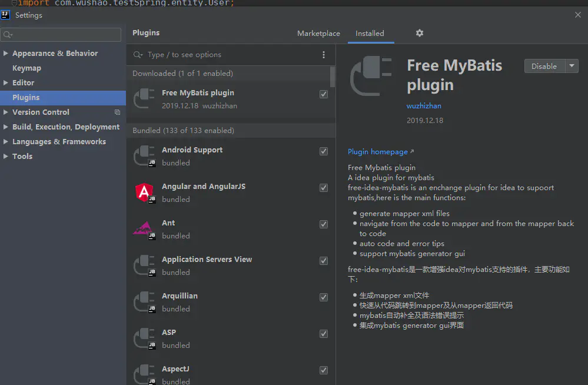Screen dimensions: 588x385
Task: Open the plugins gear settings menu
Action: (419, 33)
